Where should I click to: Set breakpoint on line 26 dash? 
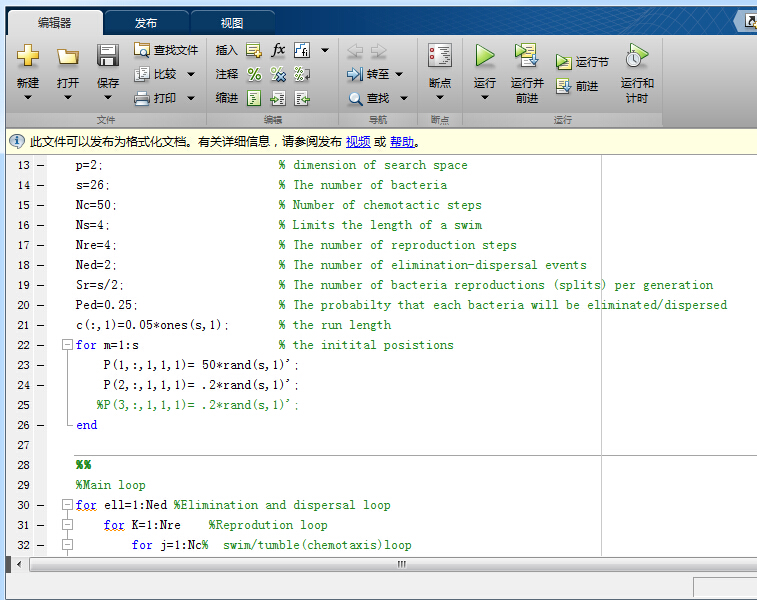pos(41,425)
